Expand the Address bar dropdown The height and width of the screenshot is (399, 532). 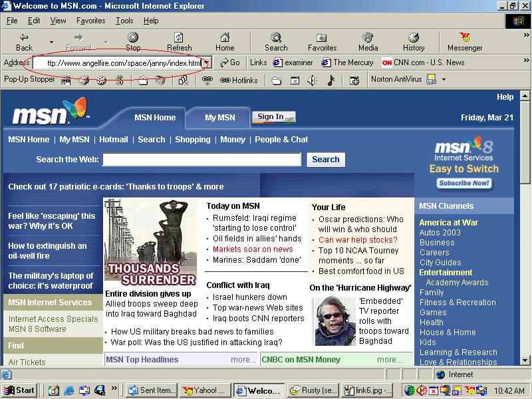[x=207, y=63]
